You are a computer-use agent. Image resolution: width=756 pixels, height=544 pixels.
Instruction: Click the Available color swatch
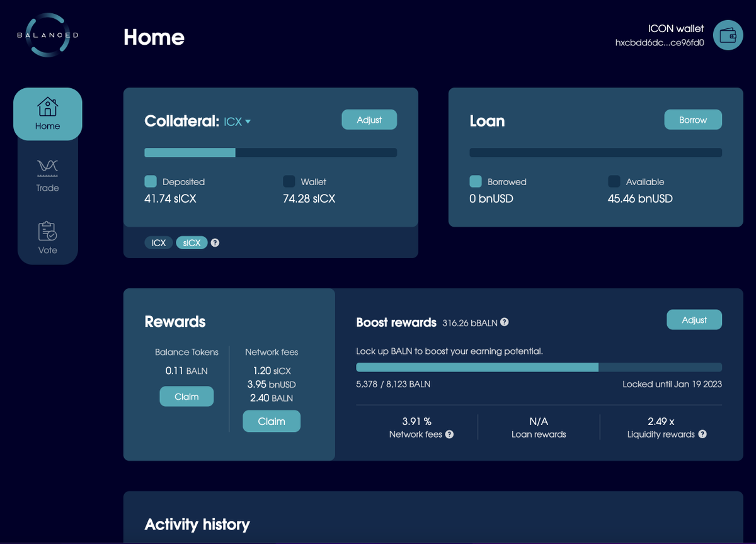[x=614, y=181]
